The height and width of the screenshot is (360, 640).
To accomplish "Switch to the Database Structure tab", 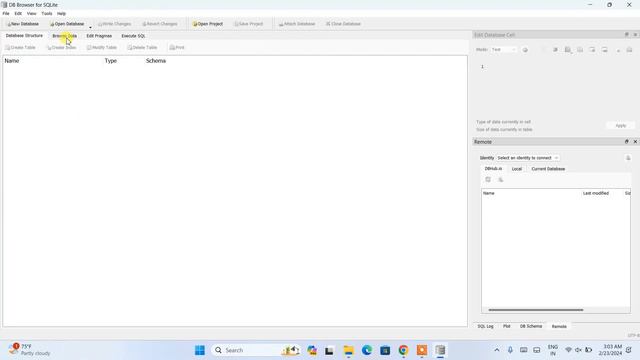I will [24, 36].
